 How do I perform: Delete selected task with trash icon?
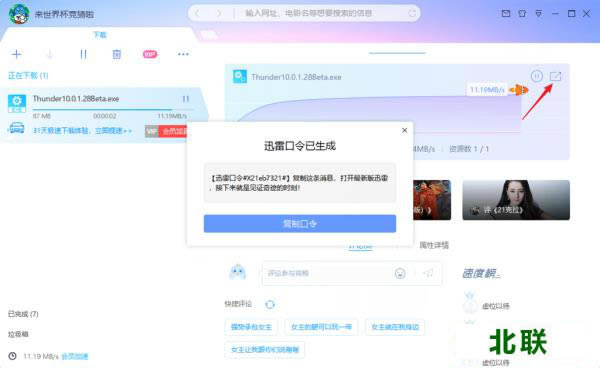tap(117, 54)
